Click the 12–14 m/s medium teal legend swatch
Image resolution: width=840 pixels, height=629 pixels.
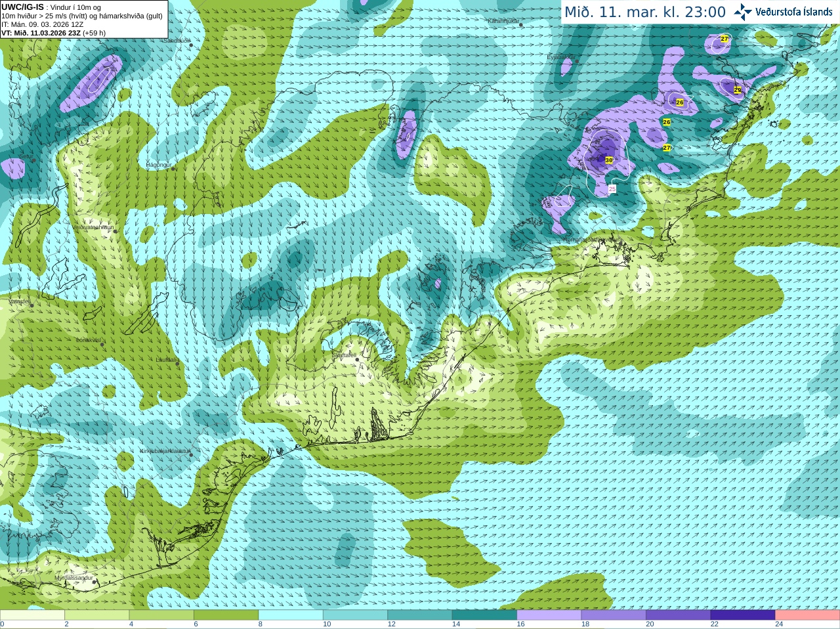point(420,615)
